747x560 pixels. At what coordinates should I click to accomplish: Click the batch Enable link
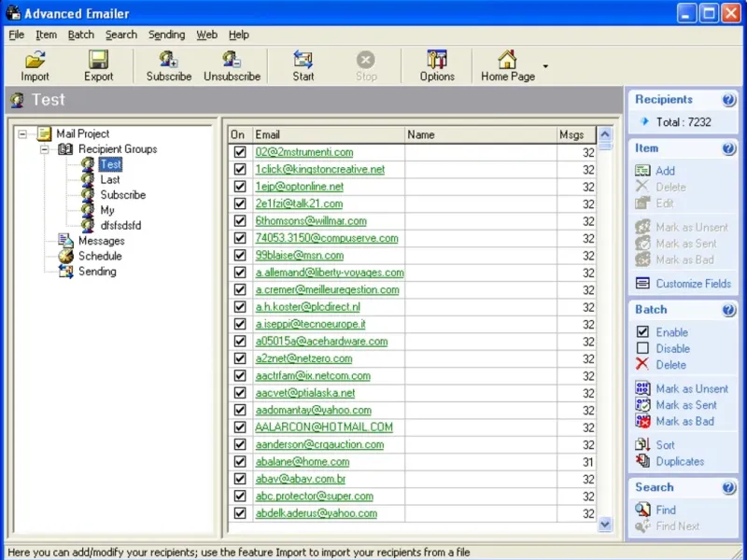[671, 332]
